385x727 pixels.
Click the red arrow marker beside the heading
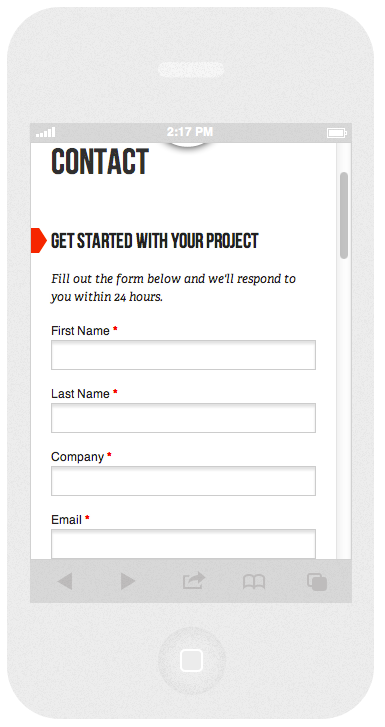[38, 241]
